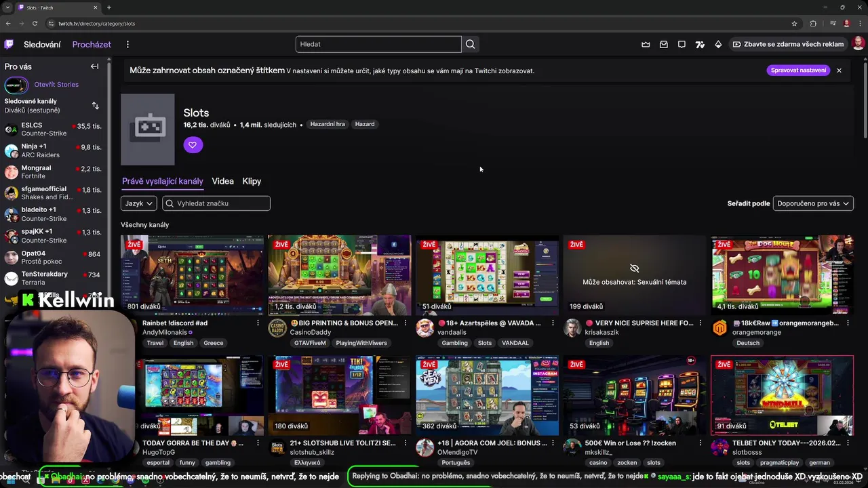Open options for CasinoDaddy stream card
Screen dimensions: 868x488
pos(406,323)
